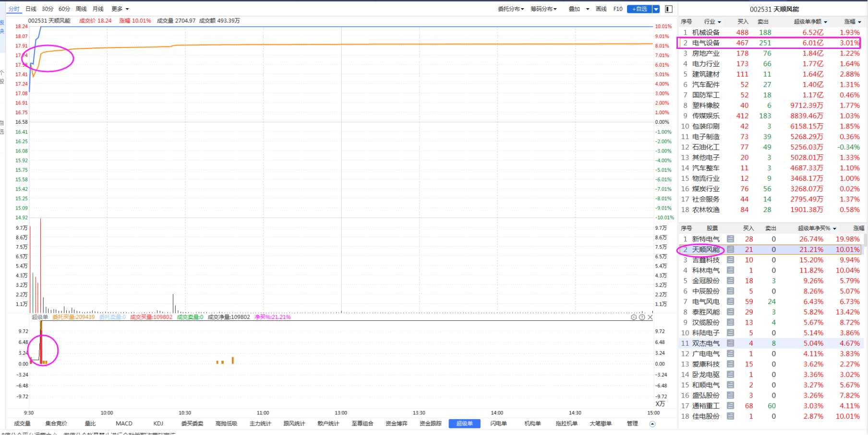
Task: Open details icon for 金冠股份 row
Action: [x=730, y=281]
